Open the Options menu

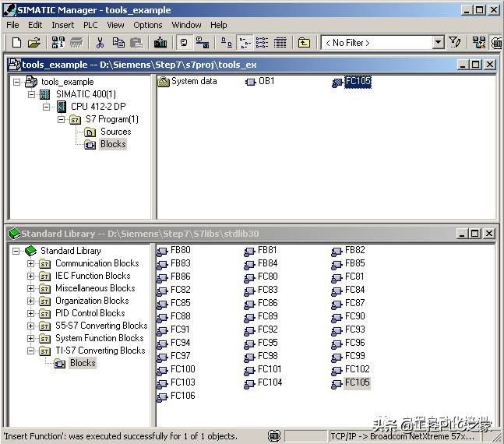click(147, 25)
